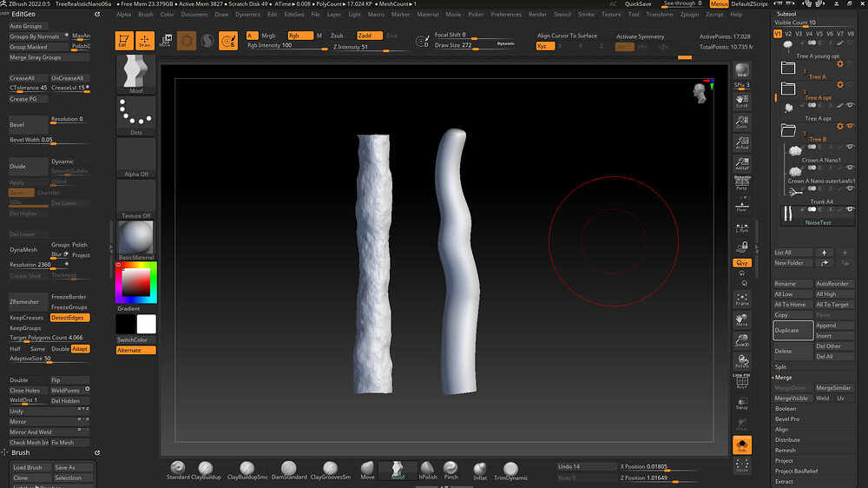
Task: Toggle the Zadd mode
Action: click(x=369, y=36)
